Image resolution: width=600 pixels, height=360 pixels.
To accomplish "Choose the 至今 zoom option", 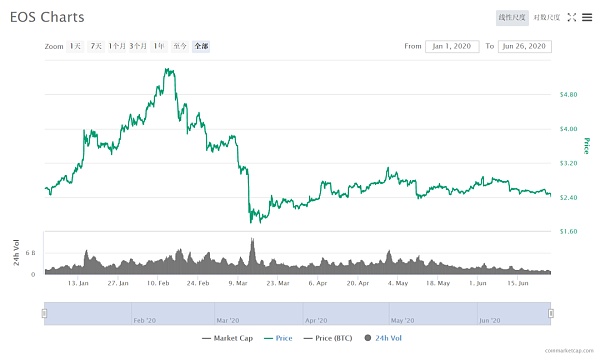I will tap(180, 46).
